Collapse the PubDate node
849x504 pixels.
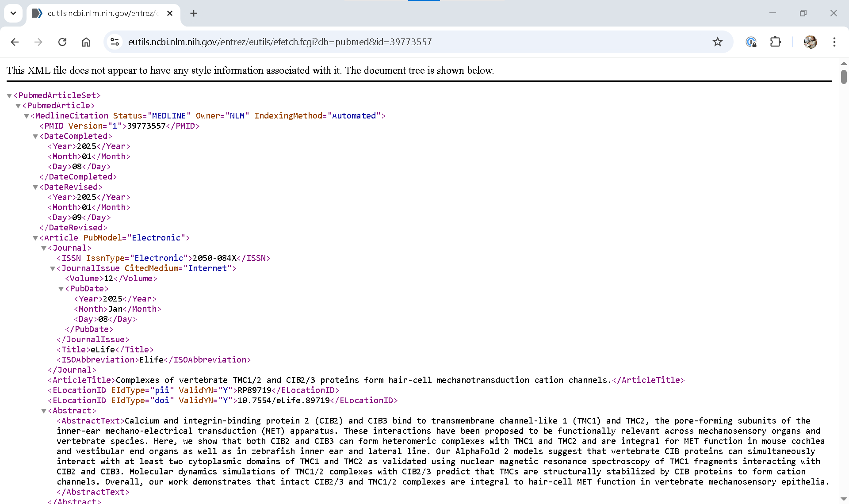click(x=61, y=289)
